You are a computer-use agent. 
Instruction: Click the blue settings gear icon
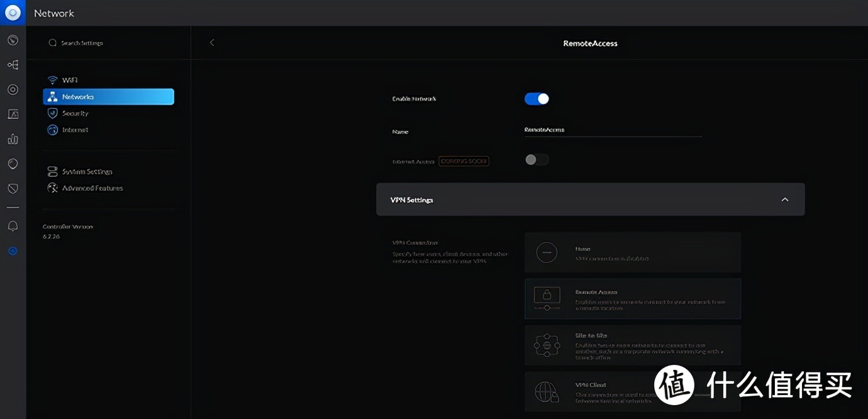13,251
